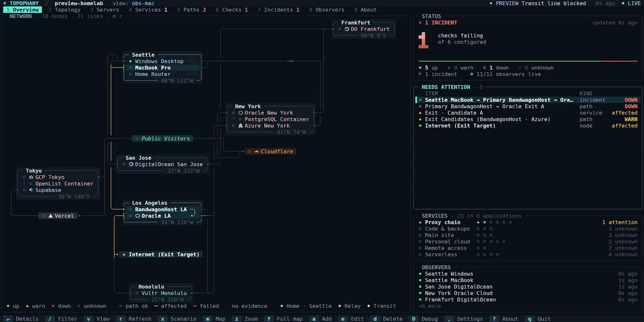The image size is (644, 322).
Task: Open the Seattle MacBook incident row
Action: 528,100
